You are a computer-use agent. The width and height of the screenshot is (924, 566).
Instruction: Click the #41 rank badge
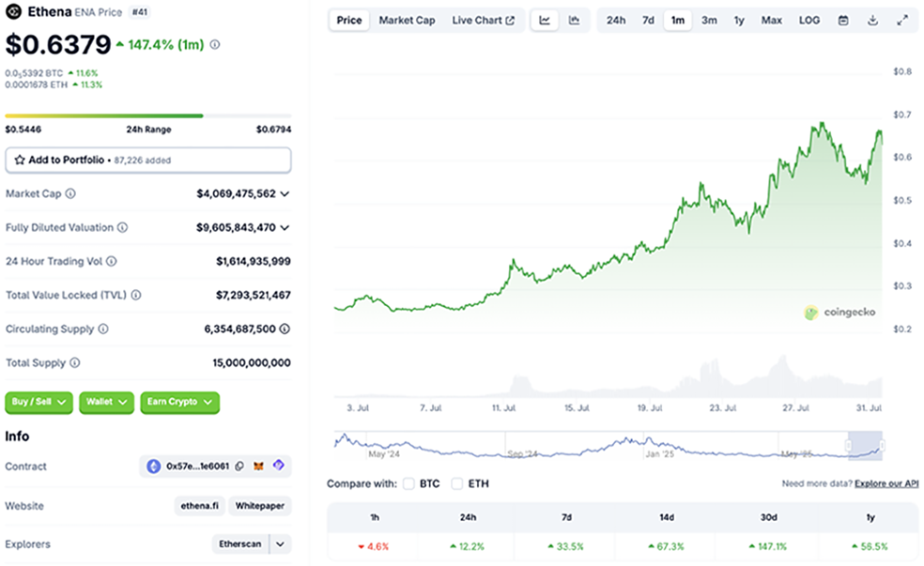click(x=140, y=12)
